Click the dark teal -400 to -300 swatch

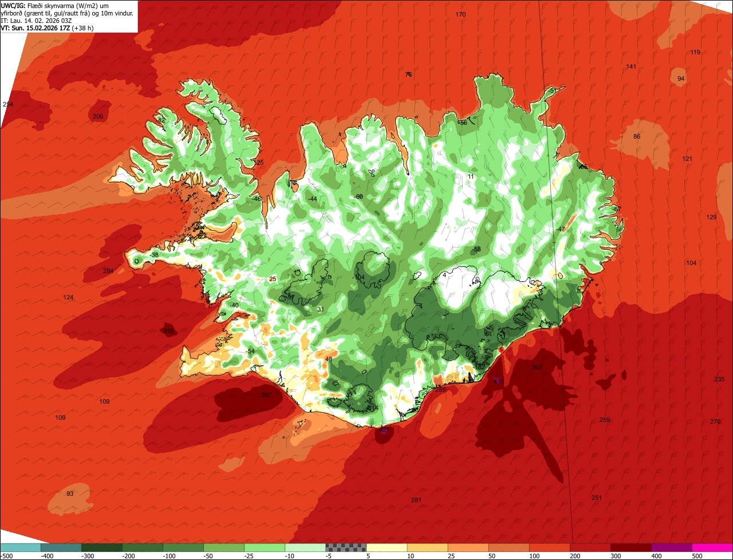pos(61,547)
